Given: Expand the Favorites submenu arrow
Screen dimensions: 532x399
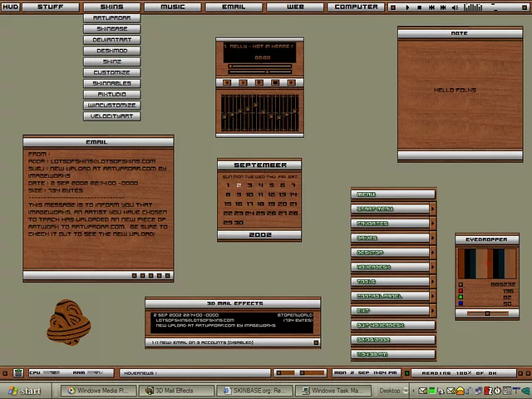Looking at the screenshot, I should (432, 224).
